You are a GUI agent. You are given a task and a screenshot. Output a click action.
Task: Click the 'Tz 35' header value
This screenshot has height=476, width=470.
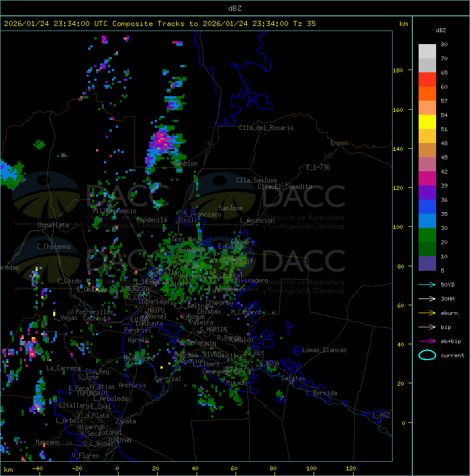click(x=304, y=24)
